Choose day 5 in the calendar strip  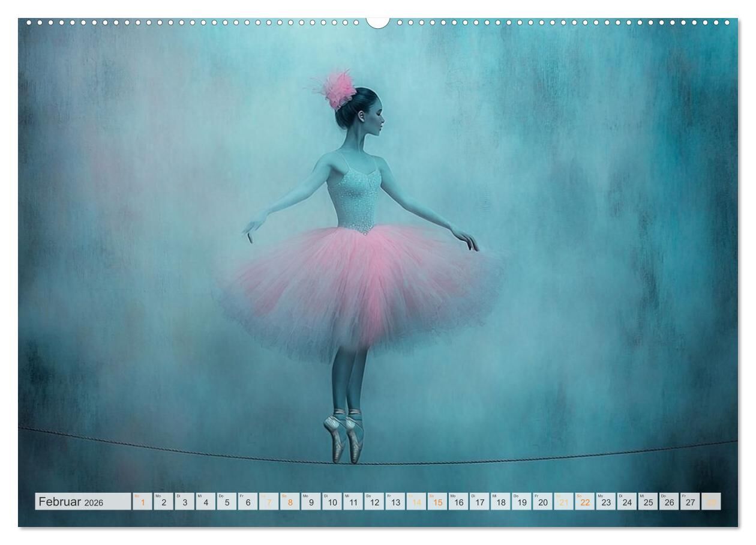(226, 502)
